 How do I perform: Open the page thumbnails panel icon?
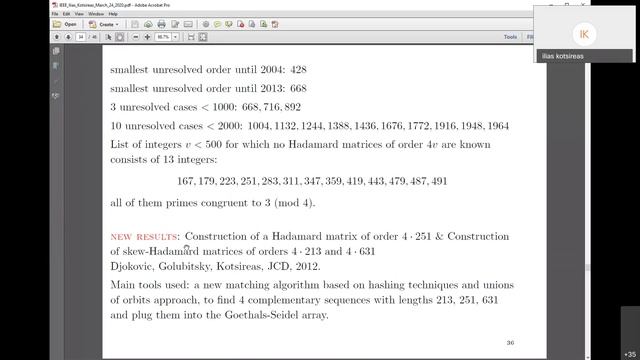click(x=56, y=51)
